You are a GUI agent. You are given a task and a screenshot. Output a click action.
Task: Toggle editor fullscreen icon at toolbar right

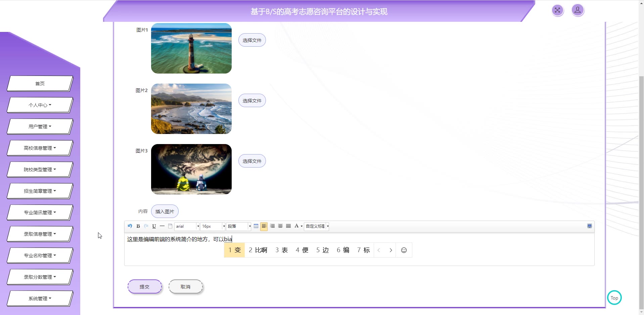pos(589,226)
